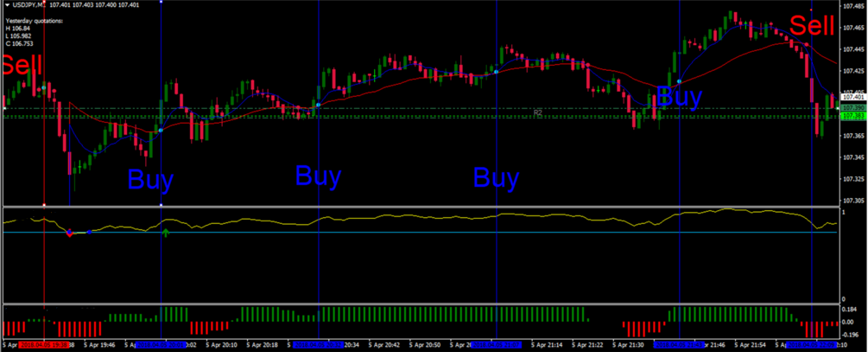Click the blue 2018.04.05 21:07 time marker

tap(496, 344)
